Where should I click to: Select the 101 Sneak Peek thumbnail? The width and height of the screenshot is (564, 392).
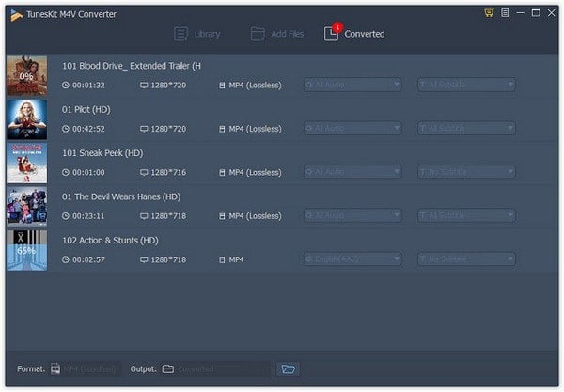pos(27,163)
